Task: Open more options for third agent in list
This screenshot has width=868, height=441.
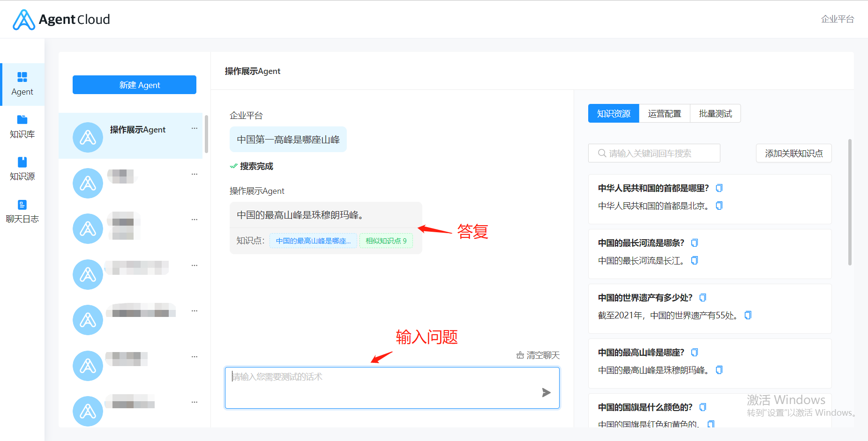Action: pos(195,220)
